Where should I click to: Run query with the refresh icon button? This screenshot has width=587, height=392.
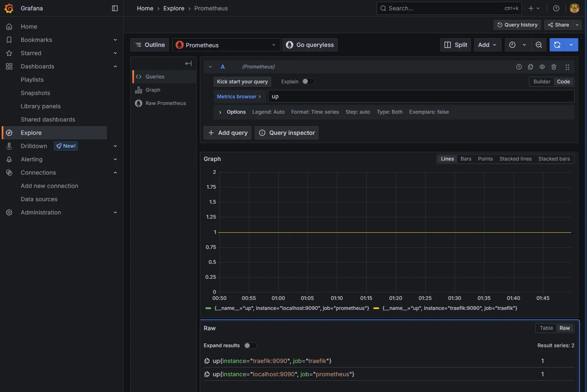click(x=557, y=45)
